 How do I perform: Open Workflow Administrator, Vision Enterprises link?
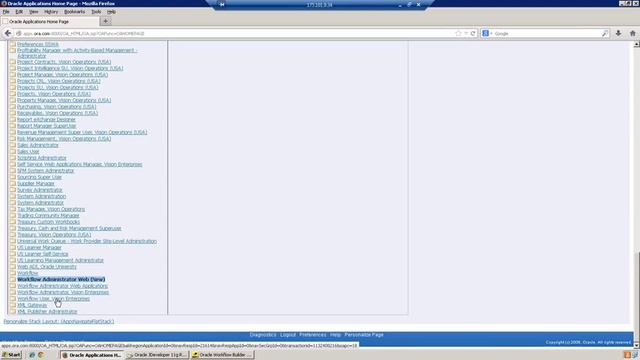tap(63, 292)
